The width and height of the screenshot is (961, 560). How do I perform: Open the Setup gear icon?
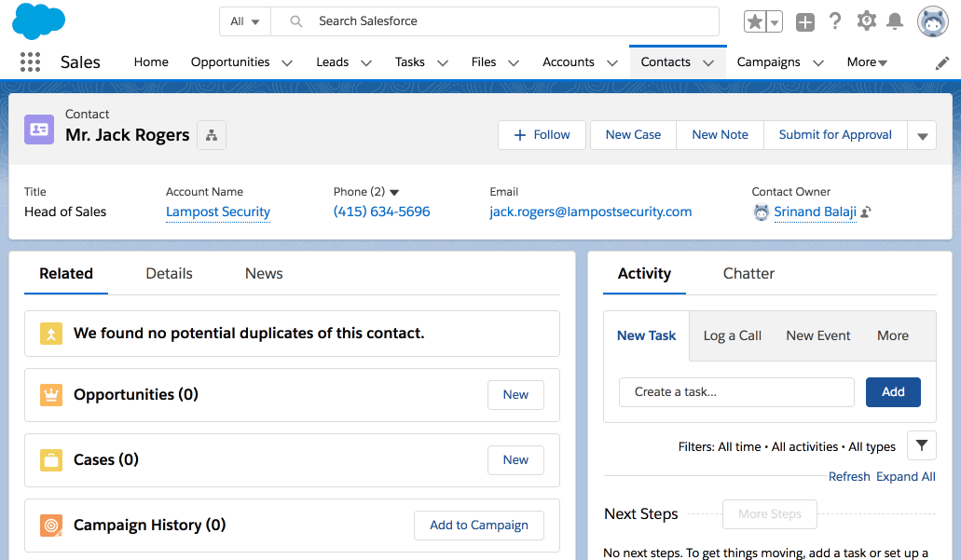pyautogui.click(x=866, y=21)
